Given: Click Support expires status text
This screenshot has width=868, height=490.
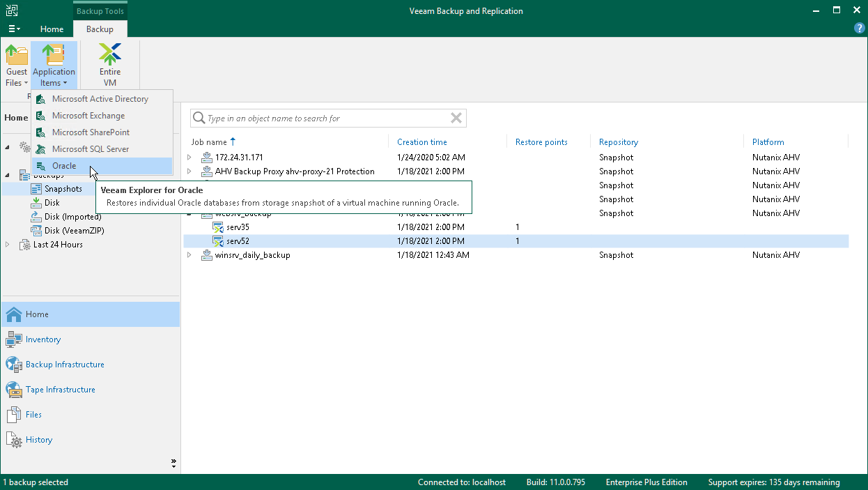Looking at the screenshot, I should click(774, 482).
